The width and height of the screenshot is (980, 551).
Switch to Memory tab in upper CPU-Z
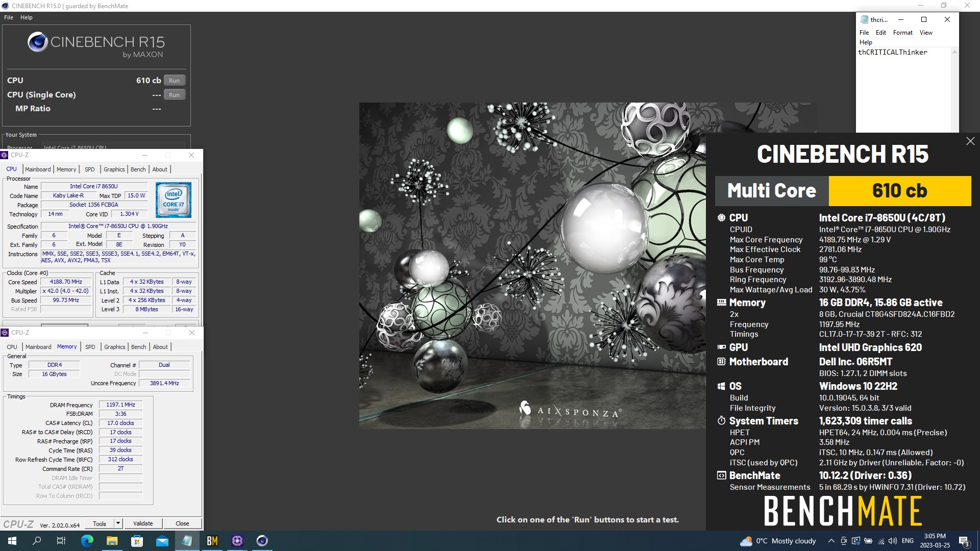click(66, 169)
